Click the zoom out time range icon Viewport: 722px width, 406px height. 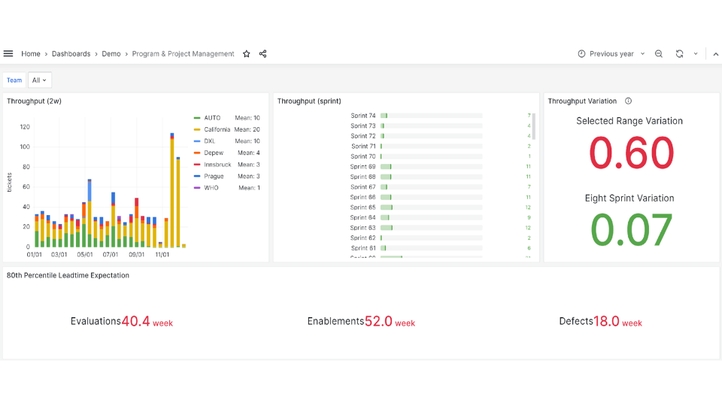[x=659, y=54]
